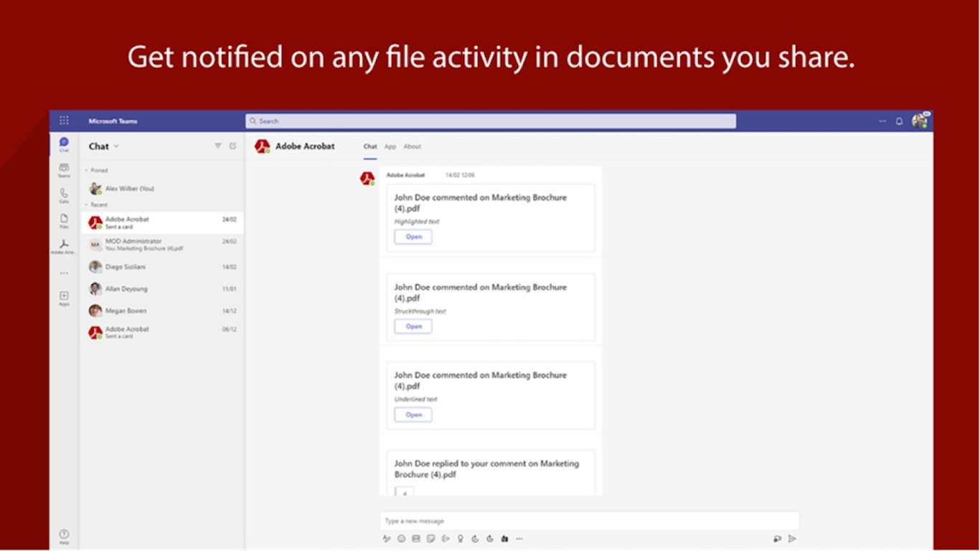The width and height of the screenshot is (980, 551).
Task: Open the notifications bell
Action: pyautogui.click(x=899, y=121)
